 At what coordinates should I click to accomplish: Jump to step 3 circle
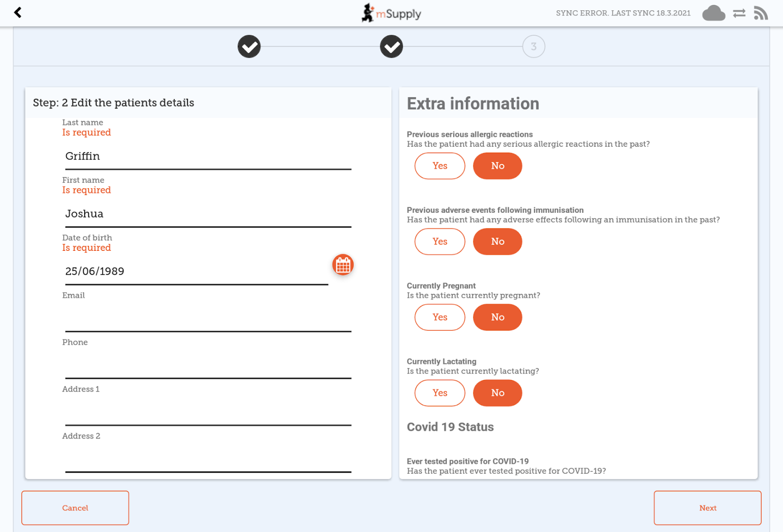click(533, 46)
